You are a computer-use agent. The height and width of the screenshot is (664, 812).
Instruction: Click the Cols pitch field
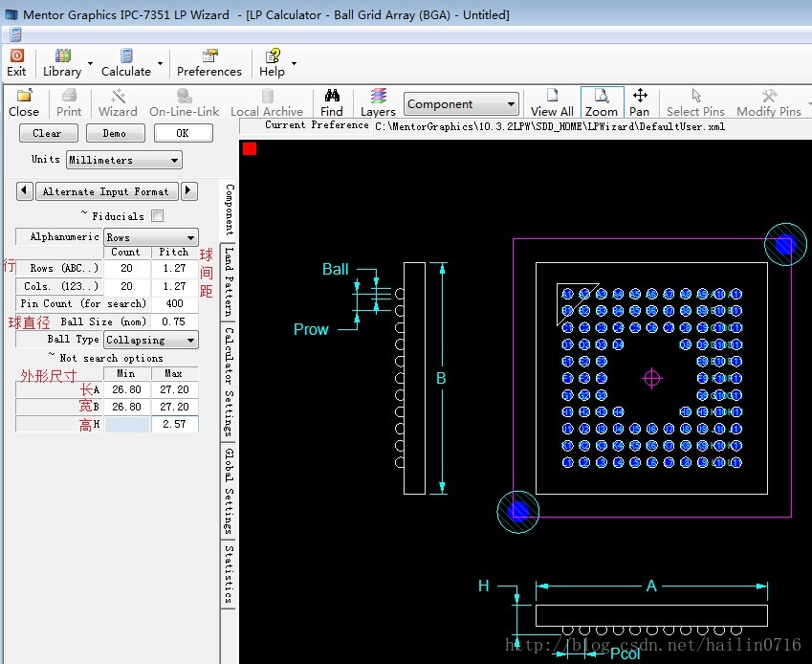point(174,286)
